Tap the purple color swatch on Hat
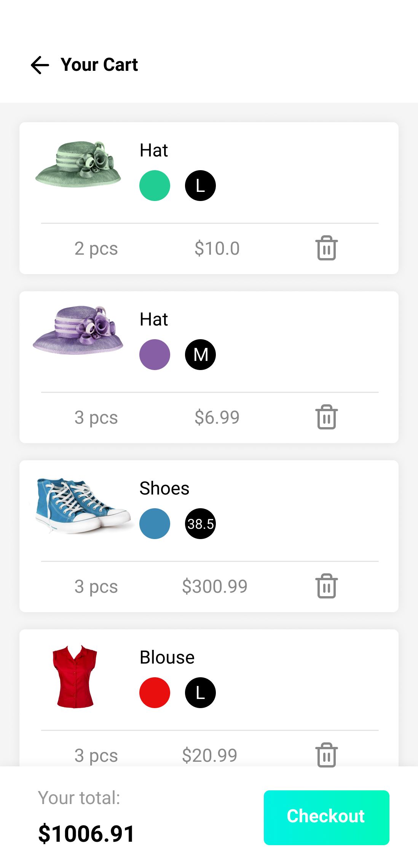Screen dimensions: 418x868 [155, 355]
